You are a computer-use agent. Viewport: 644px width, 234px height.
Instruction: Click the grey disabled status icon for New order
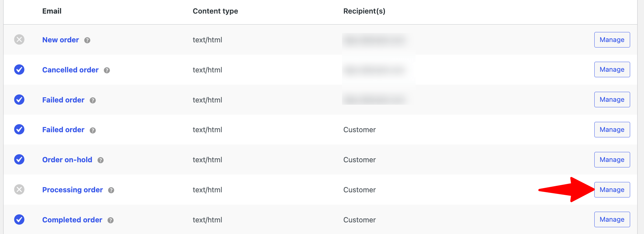coord(19,40)
